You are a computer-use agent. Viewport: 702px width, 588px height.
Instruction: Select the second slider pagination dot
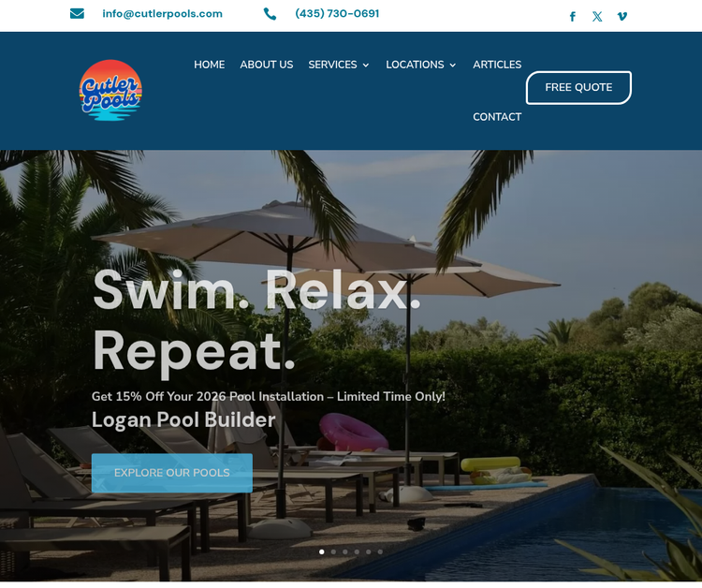click(333, 551)
